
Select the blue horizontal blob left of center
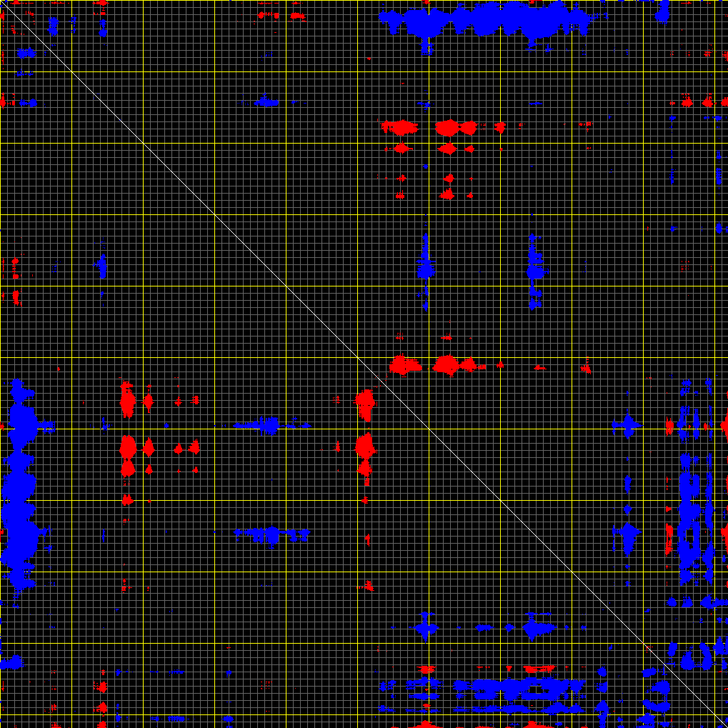pos(268,426)
